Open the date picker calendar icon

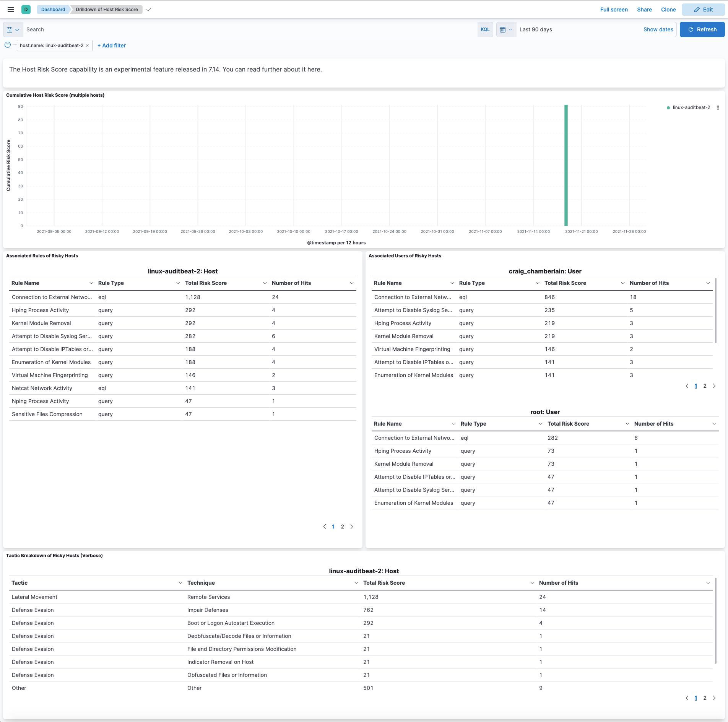click(x=504, y=29)
